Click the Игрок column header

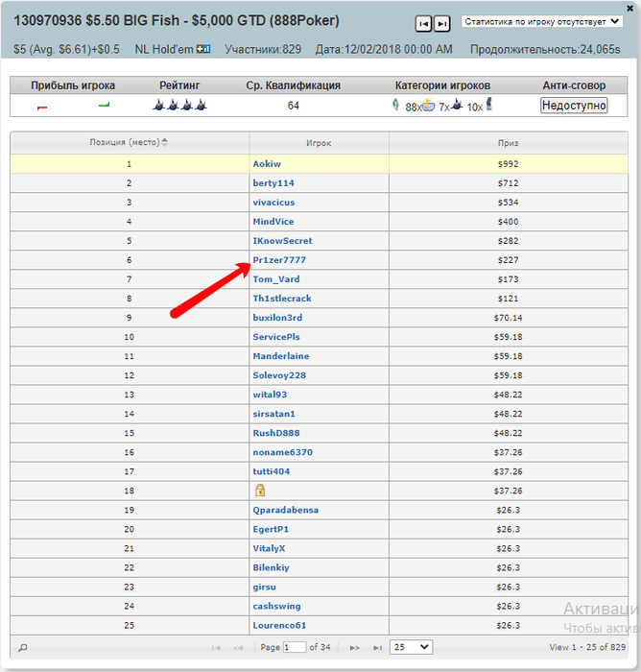tap(319, 143)
